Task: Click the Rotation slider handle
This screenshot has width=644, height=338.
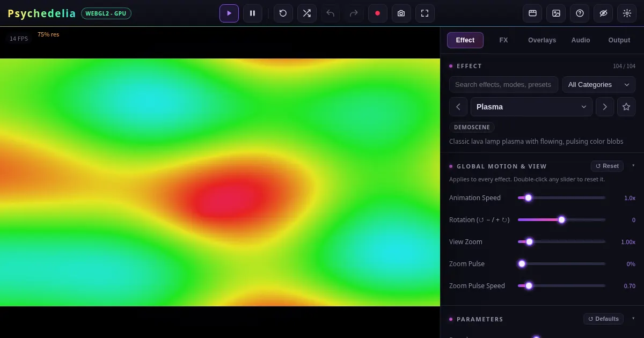Action: (x=562, y=219)
